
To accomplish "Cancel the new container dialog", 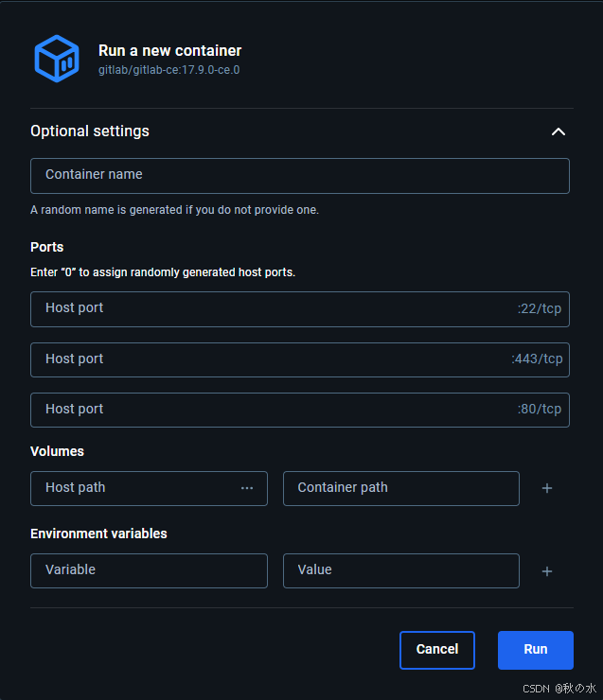I will coord(436,650).
